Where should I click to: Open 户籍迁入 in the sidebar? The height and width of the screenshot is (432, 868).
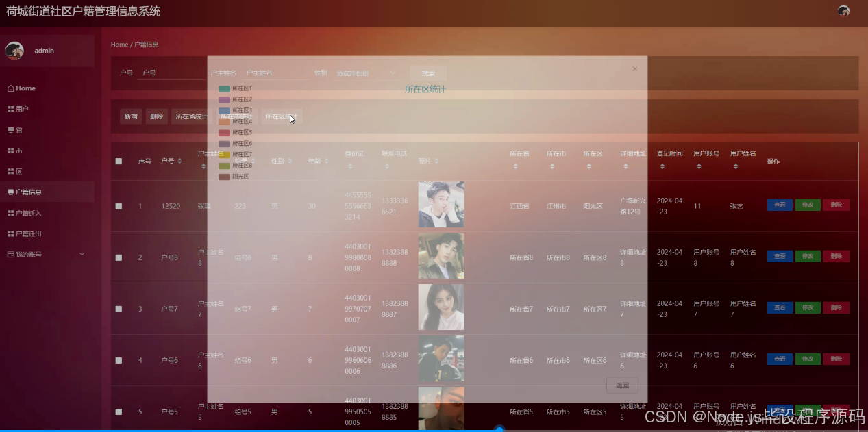click(47, 213)
